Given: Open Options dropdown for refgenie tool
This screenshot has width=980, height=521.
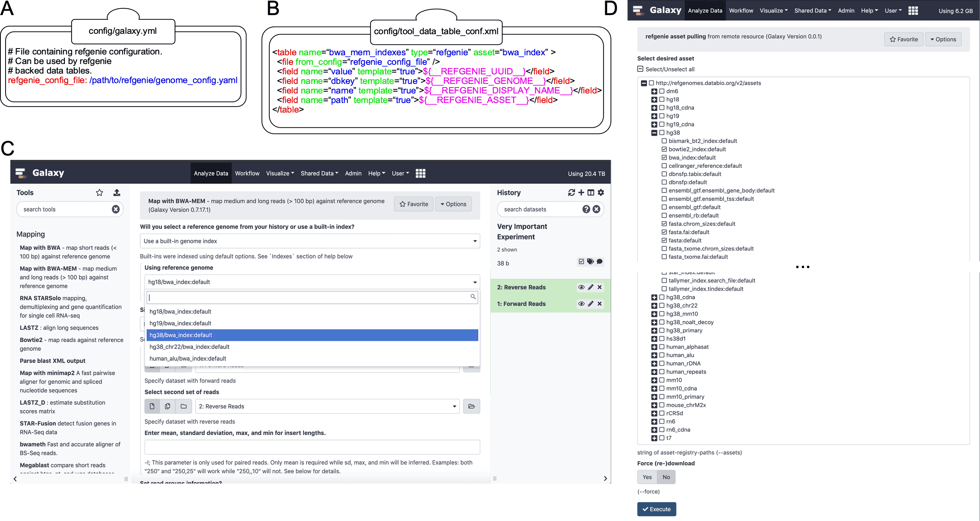Looking at the screenshot, I should (x=943, y=39).
